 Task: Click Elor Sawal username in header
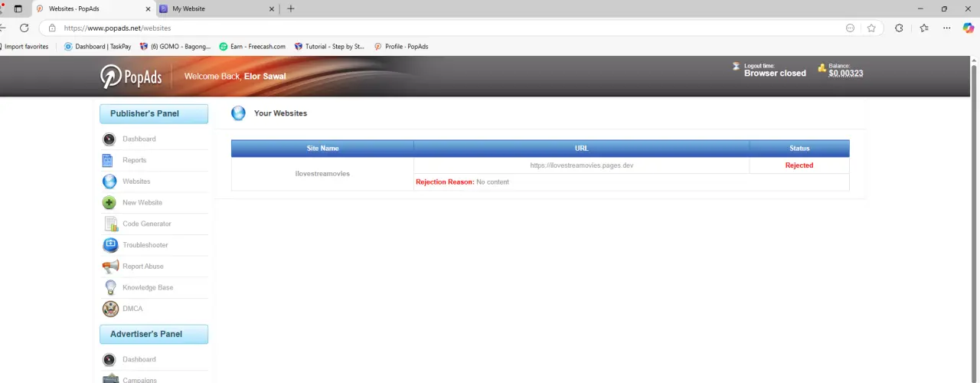pos(265,77)
